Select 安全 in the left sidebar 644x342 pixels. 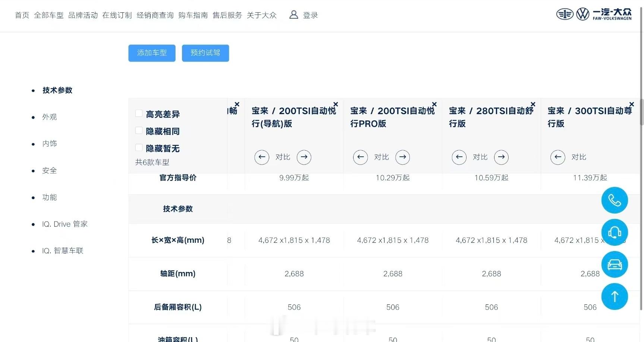(x=50, y=170)
